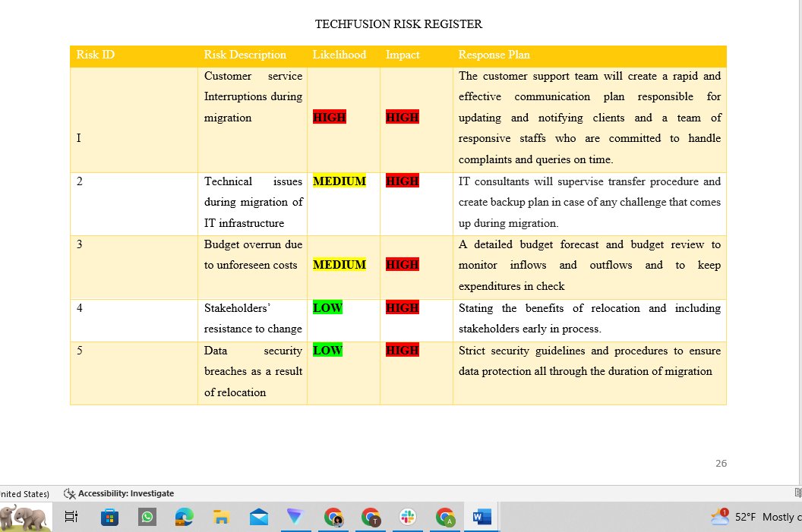The width and height of the screenshot is (802, 532).
Task: Open the weather widget showing 52°F
Action: click(x=756, y=517)
